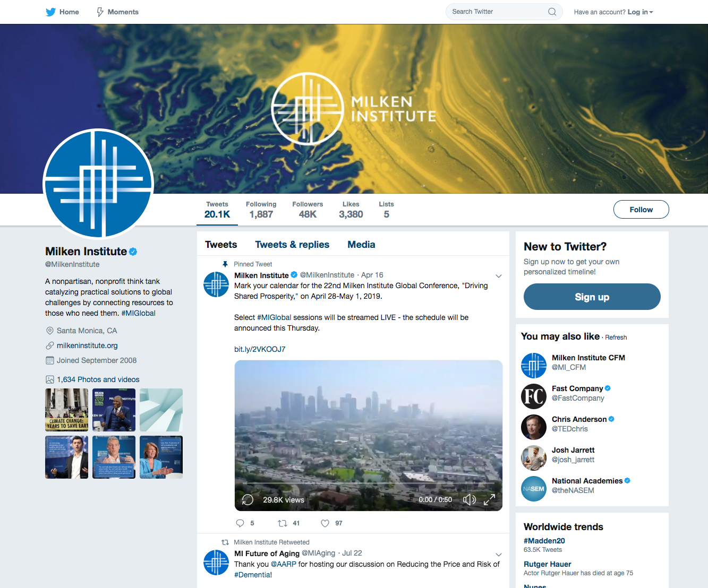Viewport: 708px width, 588px height.
Task: Click the search magnifier icon
Action: click(552, 12)
